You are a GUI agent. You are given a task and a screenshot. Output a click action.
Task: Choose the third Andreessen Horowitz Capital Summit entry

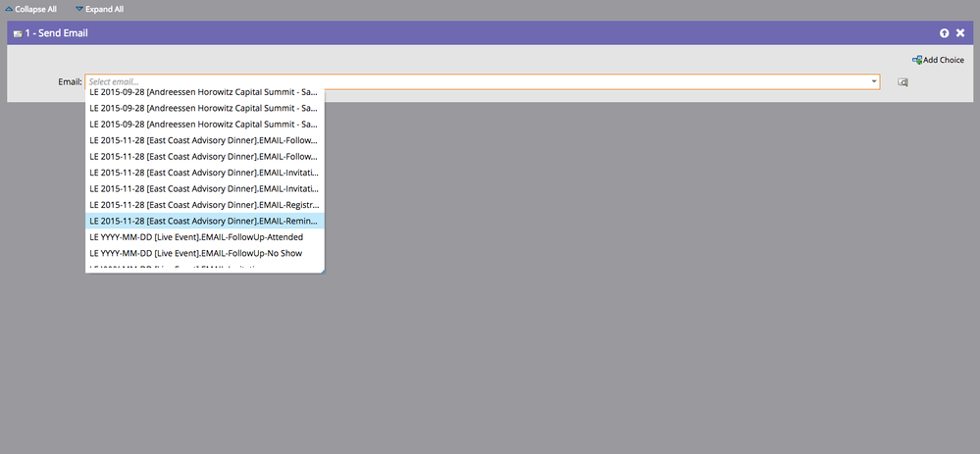tap(203, 124)
